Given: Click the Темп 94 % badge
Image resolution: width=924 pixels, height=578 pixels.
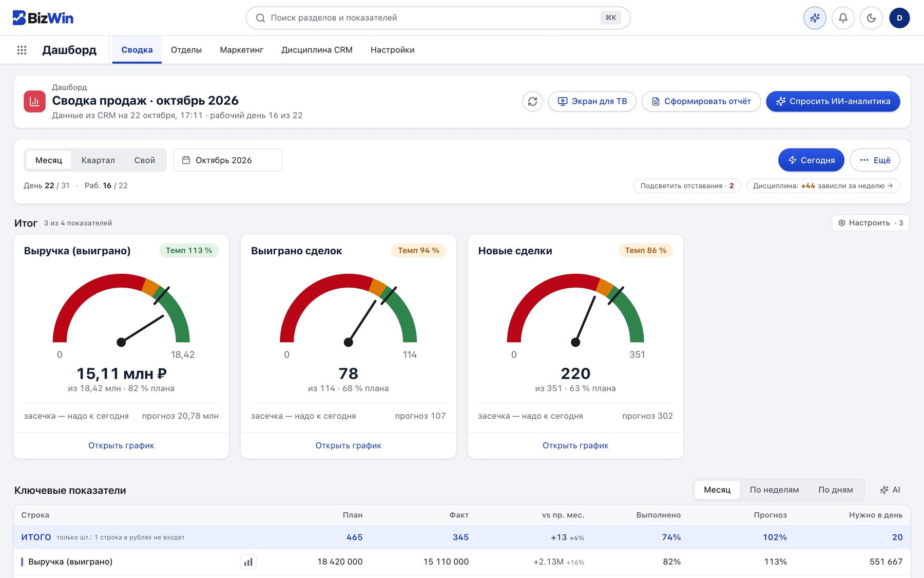Looking at the screenshot, I should 418,250.
